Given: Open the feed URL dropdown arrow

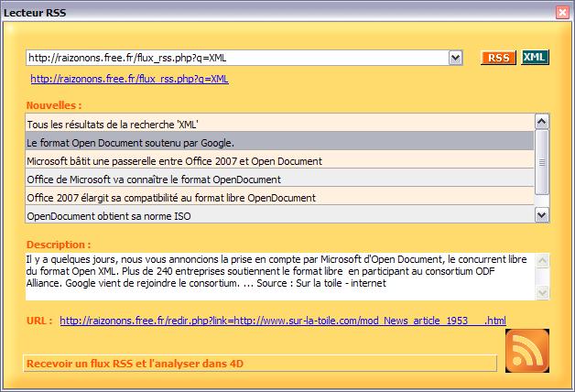Looking at the screenshot, I should coord(455,58).
